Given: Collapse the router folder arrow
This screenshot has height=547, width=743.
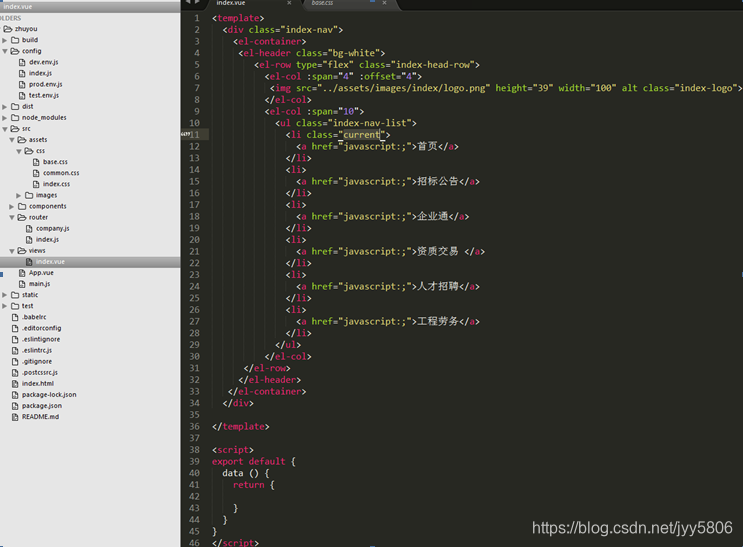Looking at the screenshot, I should 12,218.
